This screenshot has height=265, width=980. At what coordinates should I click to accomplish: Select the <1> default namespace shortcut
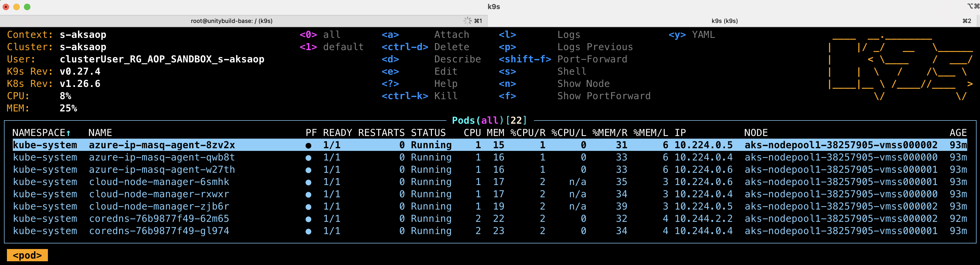pyautogui.click(x=332, y=47)
